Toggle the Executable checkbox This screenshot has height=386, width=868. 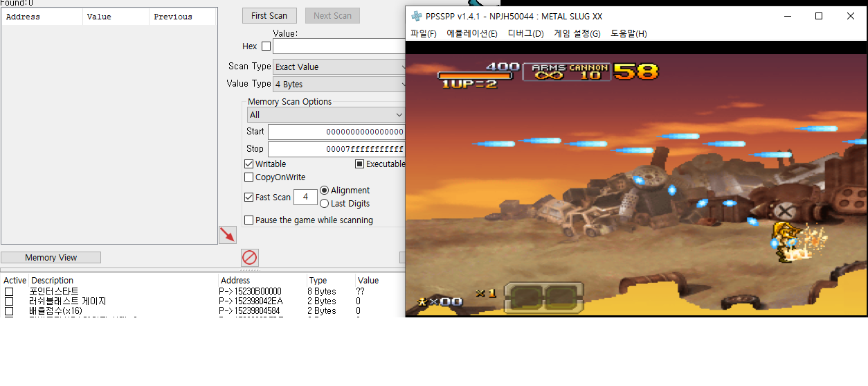(360, 164)
